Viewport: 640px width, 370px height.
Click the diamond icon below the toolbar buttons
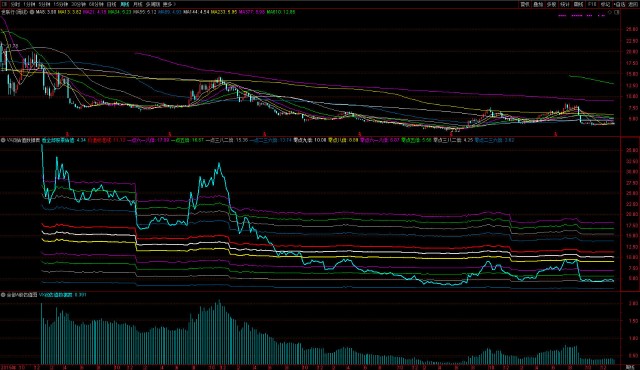pos(610,12)
